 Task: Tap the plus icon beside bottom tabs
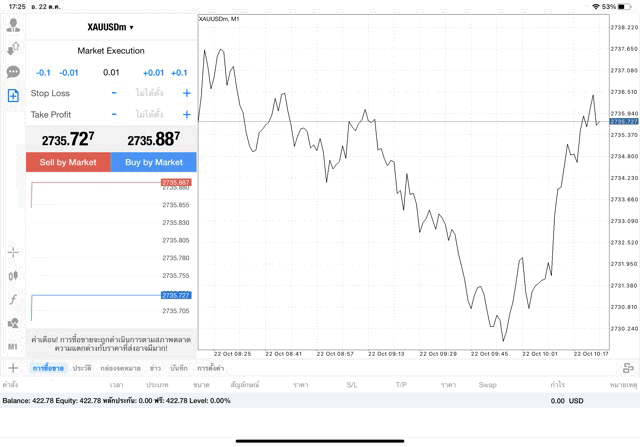[13, 368]
